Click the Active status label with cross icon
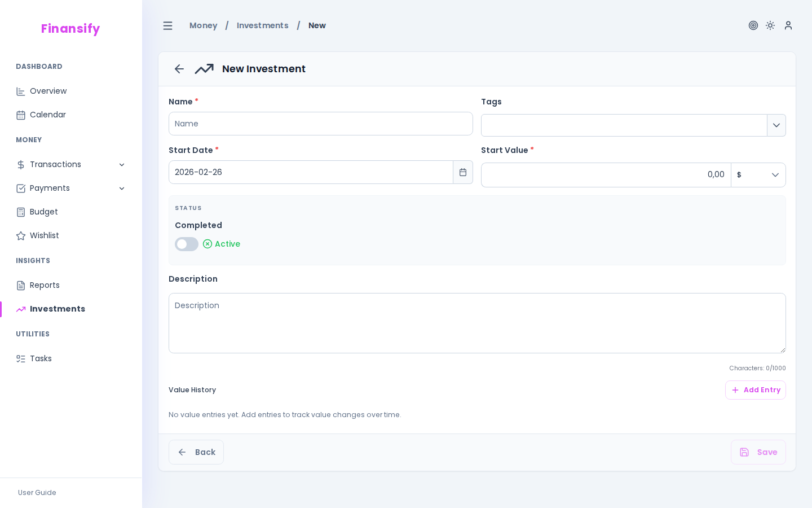 tap(222, 244)
